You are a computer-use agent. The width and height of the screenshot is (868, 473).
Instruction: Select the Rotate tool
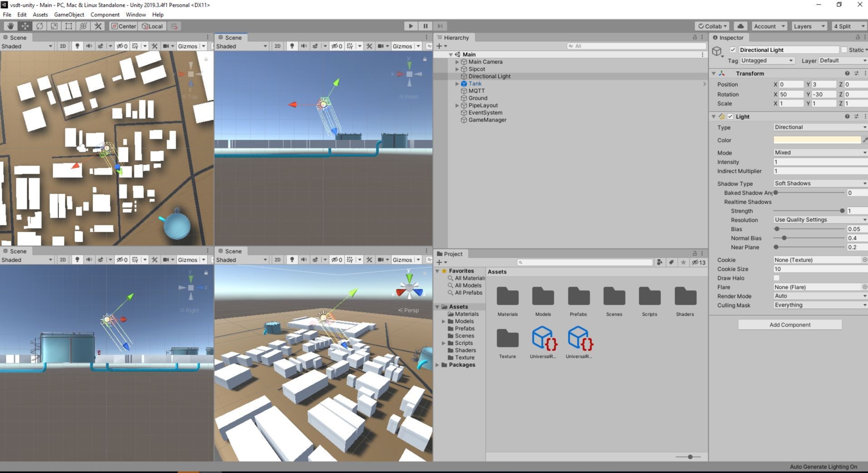point(39,26)
